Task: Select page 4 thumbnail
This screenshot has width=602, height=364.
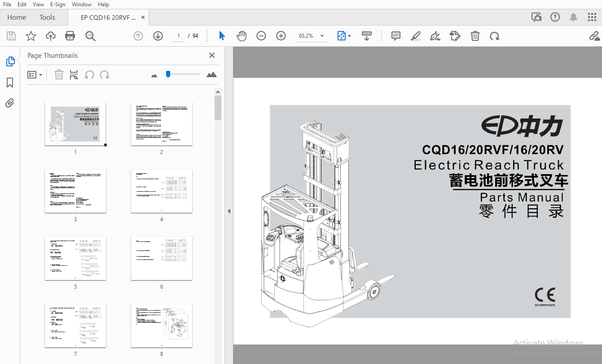Action: point(162,191)
